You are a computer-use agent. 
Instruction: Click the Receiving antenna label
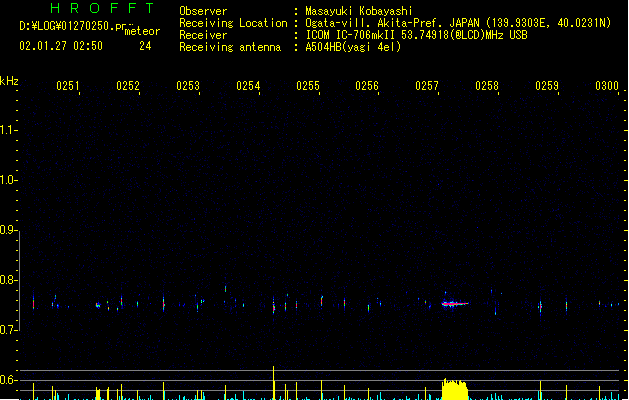pyautogui.click(x=230, y=47)
